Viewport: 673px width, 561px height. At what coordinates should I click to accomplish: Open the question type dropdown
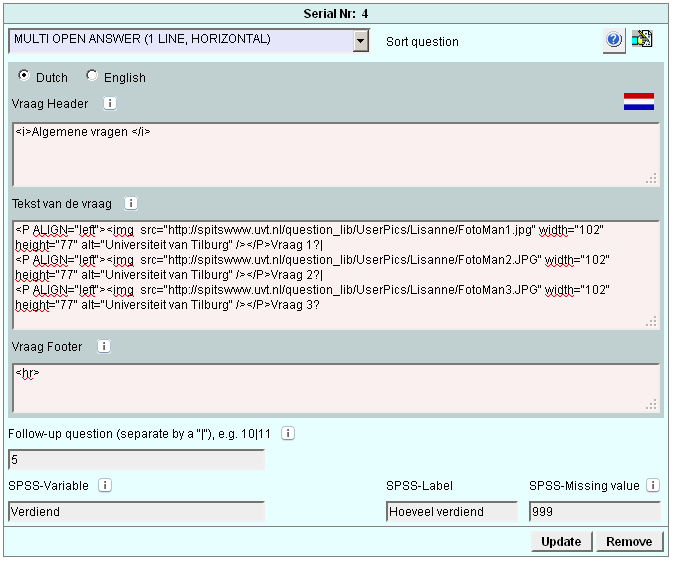tap(360, 41)
